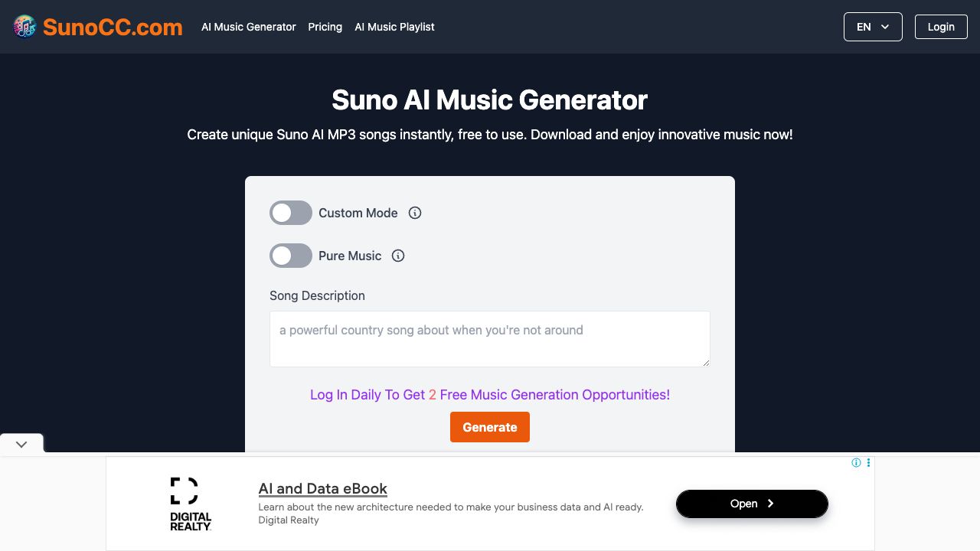The height and width of the screenshot is (551, 980).
Task: Open the ad options three-dot icon
Action: tap(868, 463)
